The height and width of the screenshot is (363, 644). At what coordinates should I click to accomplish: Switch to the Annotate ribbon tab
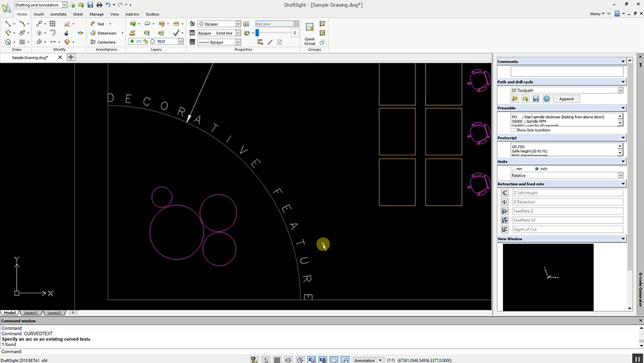59,14
